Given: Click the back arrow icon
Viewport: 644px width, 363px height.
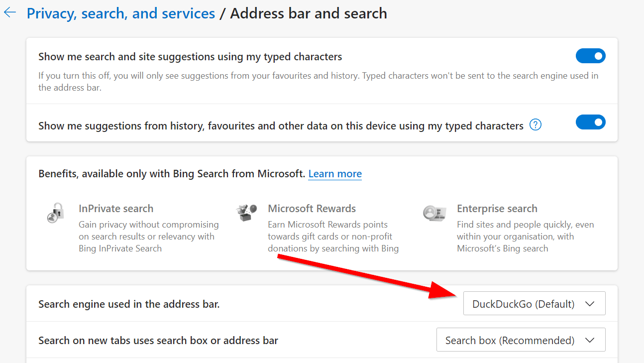Looking at the screenshot, I should point(10,13).
